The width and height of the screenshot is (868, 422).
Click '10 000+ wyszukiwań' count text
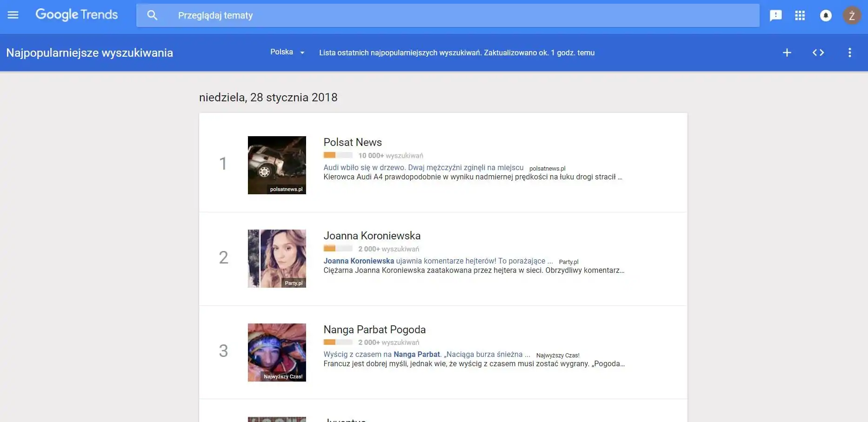[391, 156]
